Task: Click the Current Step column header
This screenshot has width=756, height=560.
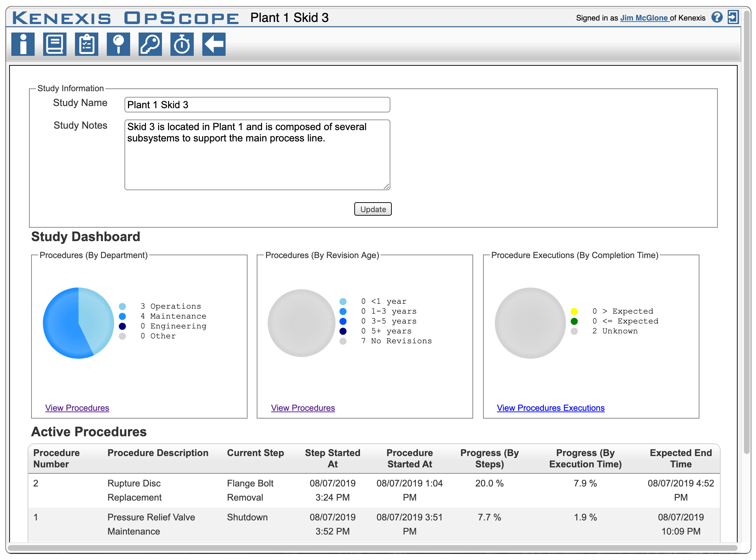Action: 255,453
